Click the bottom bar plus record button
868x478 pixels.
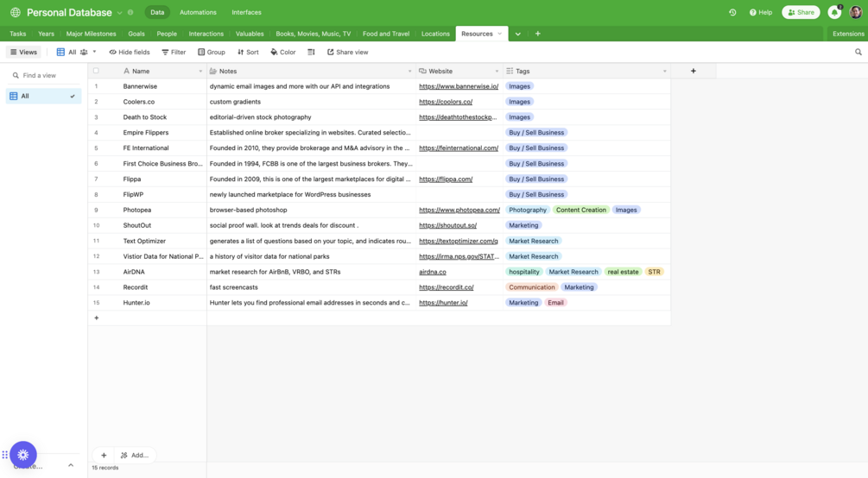coord(104,456)
